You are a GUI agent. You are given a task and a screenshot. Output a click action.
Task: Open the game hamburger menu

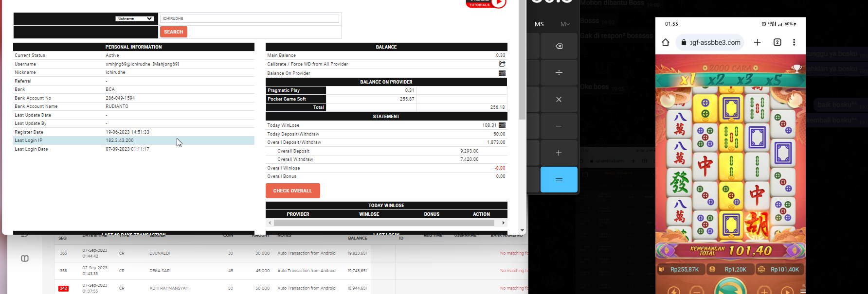pyautogui.click(x=803, y=291)
